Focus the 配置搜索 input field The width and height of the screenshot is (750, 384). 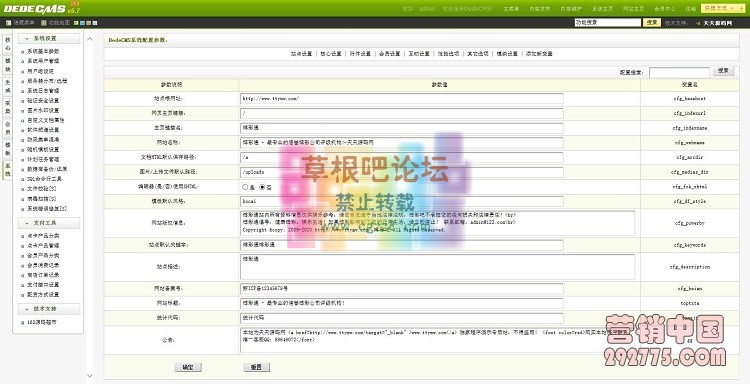pyautogui.click(x=679, y=72)
